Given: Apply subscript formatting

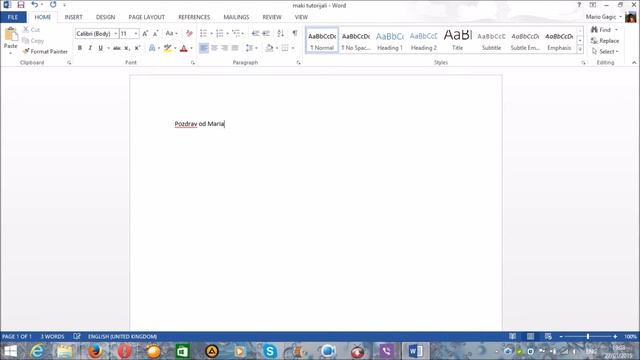Looking at the screenshot, I should click(127, 48).
